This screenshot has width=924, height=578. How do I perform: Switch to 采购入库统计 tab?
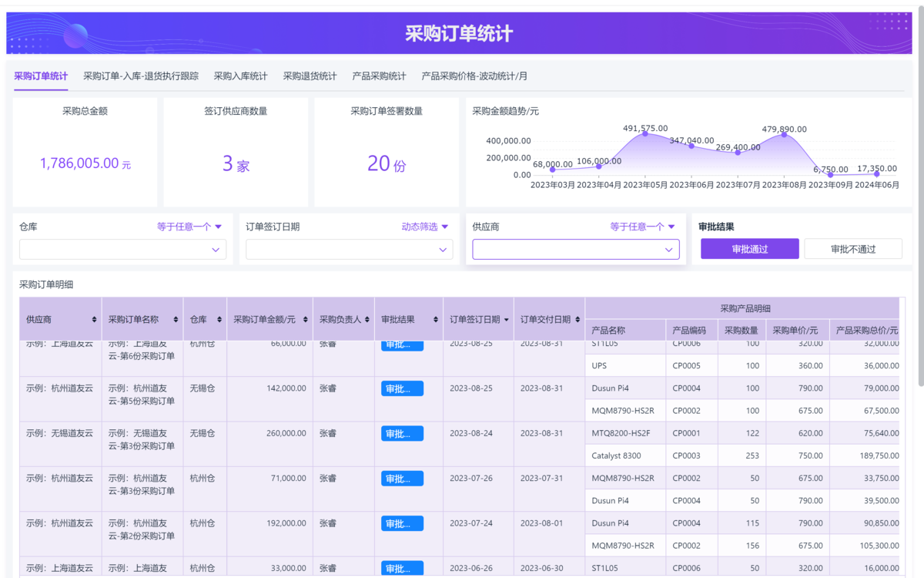click(240, 76)
